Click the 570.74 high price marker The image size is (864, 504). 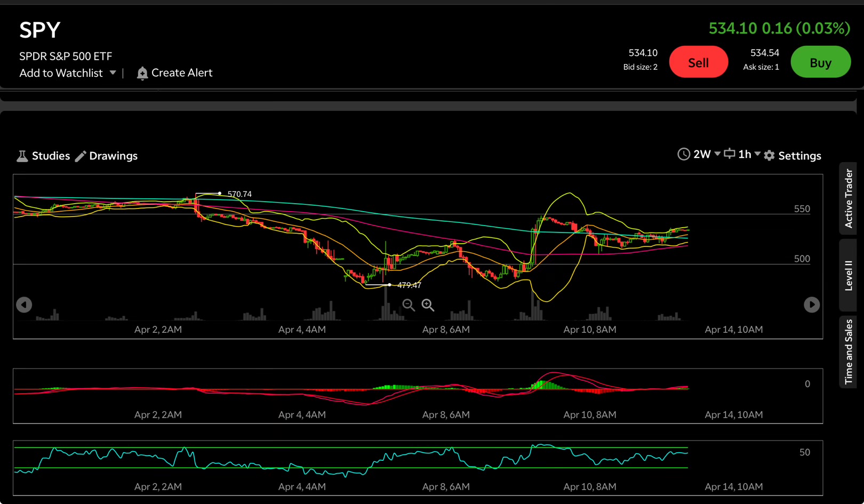click(x=239, y=194)
